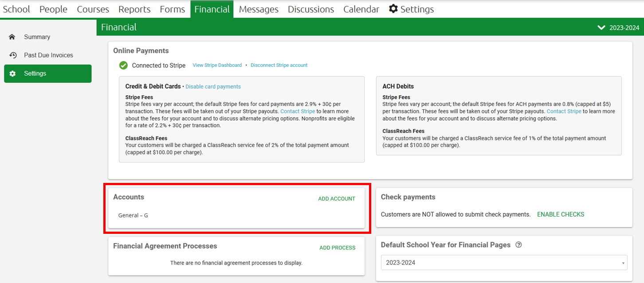Click the Check payments heading
This screenshot has height=283, width=644.
pyautogui.click(x=408, y=197)
